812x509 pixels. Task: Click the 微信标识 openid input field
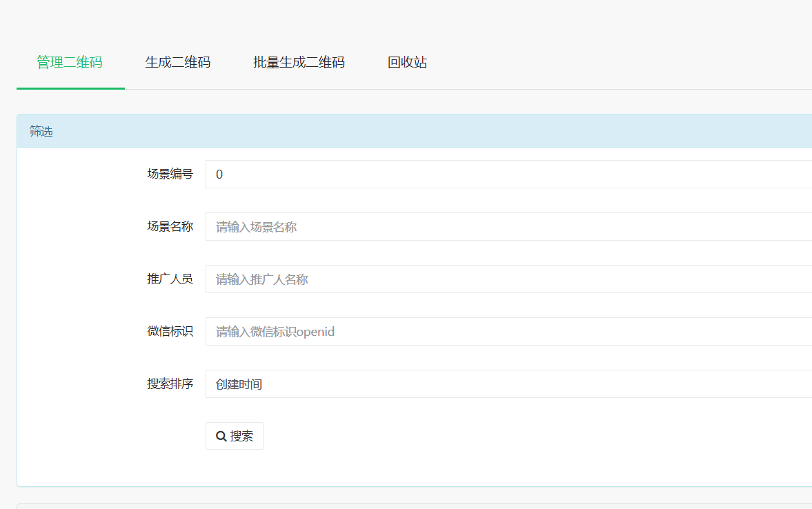tap(508, 332)
